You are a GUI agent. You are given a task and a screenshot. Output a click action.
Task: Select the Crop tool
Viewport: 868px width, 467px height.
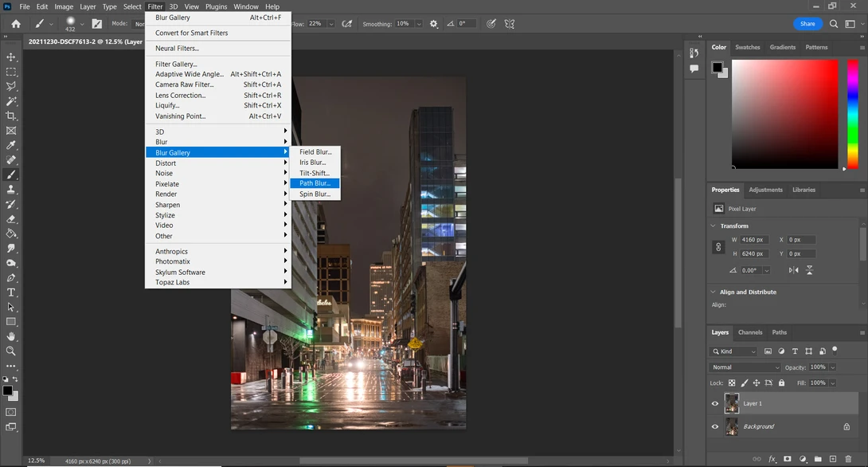[x=10, y=116]
